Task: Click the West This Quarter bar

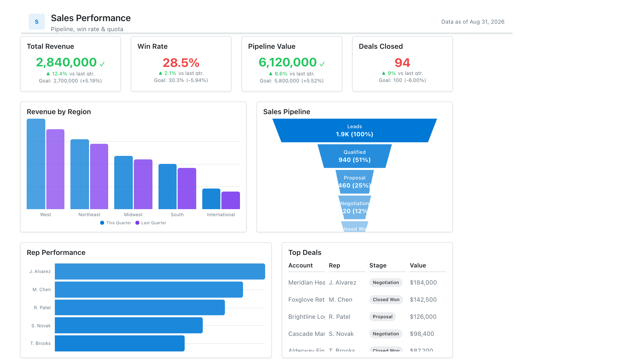Action: [36, 164]
